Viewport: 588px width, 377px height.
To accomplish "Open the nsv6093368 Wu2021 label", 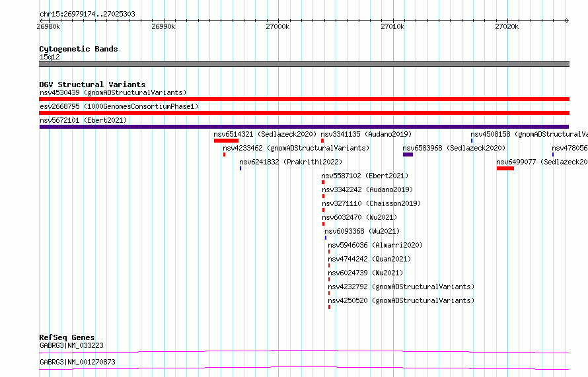I will pyautogui.click(x=362, y=231).
